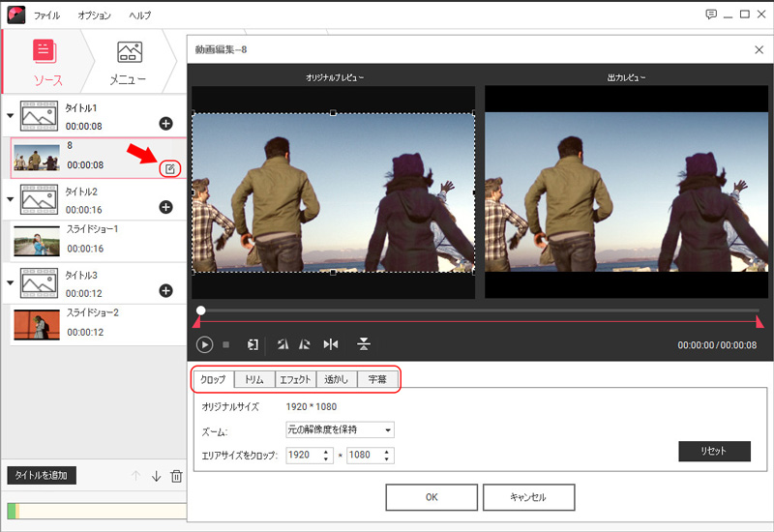The height and width of the screenshot is (532, 774).
Task: Delete selected item with trash icon
Action: [176, 476]
